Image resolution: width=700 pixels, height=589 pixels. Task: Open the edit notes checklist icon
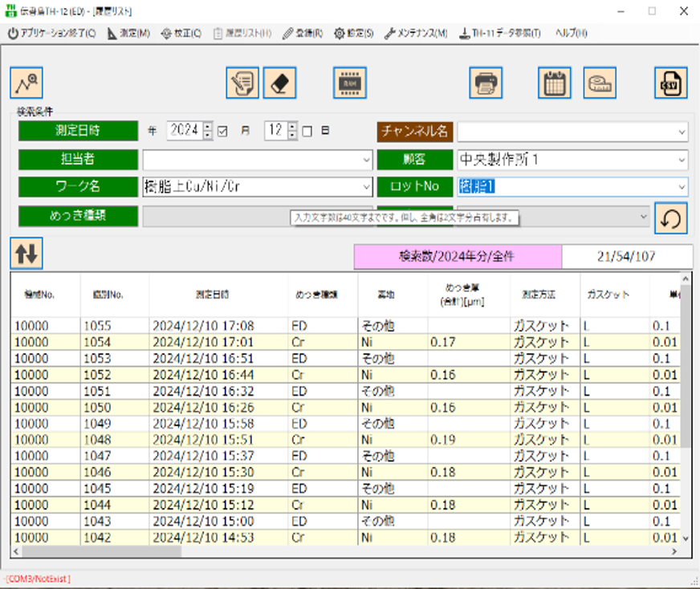coord(242,83)
